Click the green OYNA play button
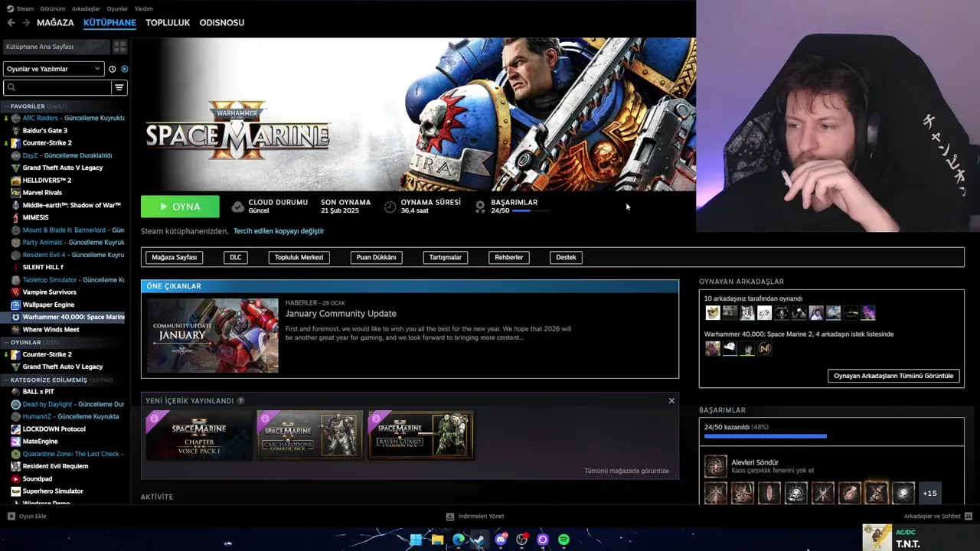The image size is (980, 551). [x=180, y=207]
